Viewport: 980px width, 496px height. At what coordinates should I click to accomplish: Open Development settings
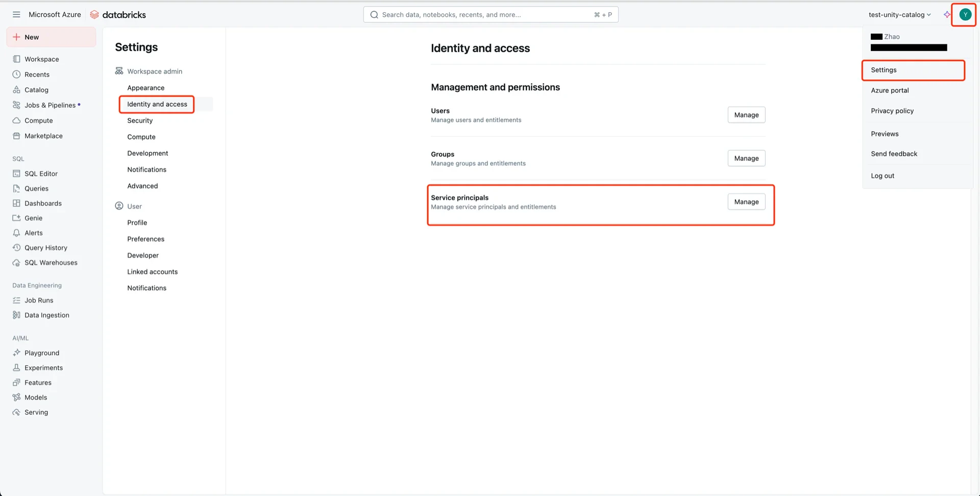tap(148, 153)
